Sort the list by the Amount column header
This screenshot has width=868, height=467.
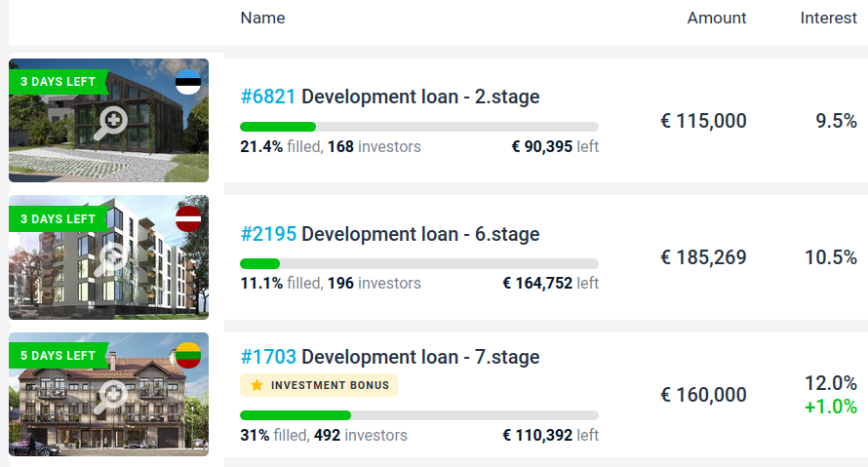click(716, 18)
